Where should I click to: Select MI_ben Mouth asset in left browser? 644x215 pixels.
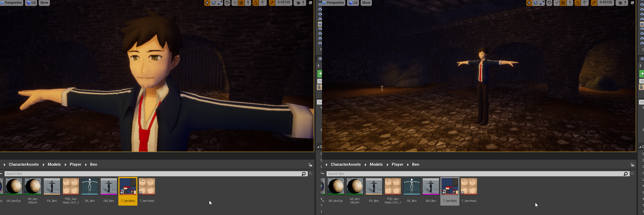point(33,191)
